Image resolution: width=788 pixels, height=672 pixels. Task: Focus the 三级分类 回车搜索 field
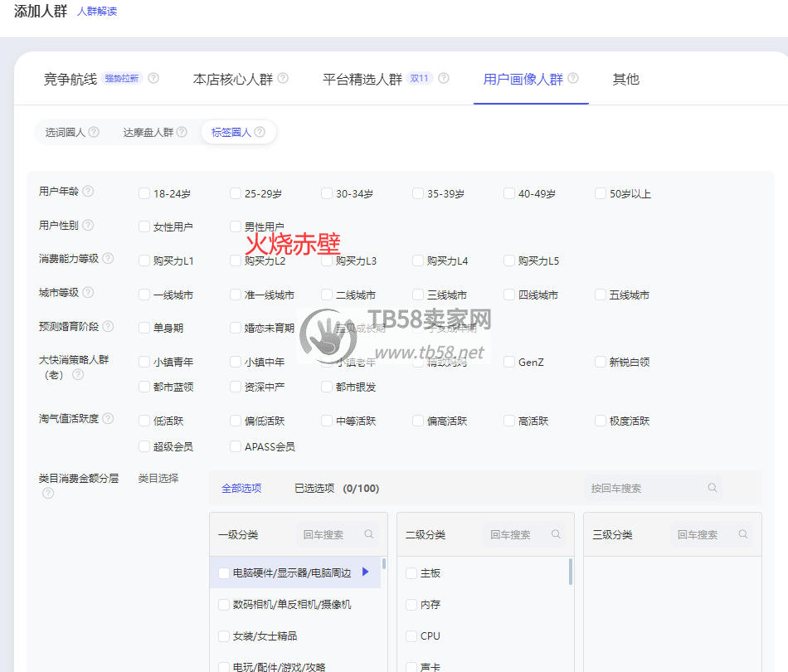713,534
